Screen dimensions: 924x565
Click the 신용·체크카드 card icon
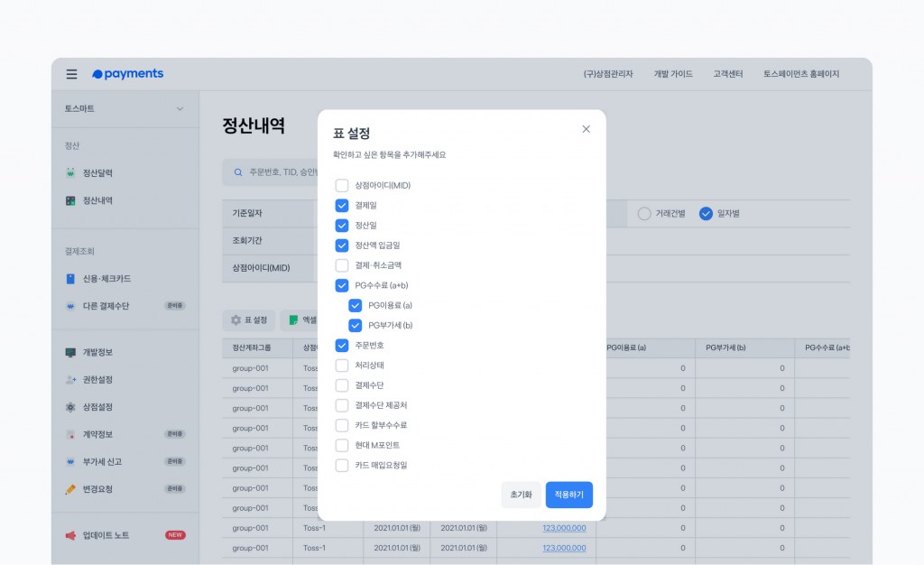70,279
